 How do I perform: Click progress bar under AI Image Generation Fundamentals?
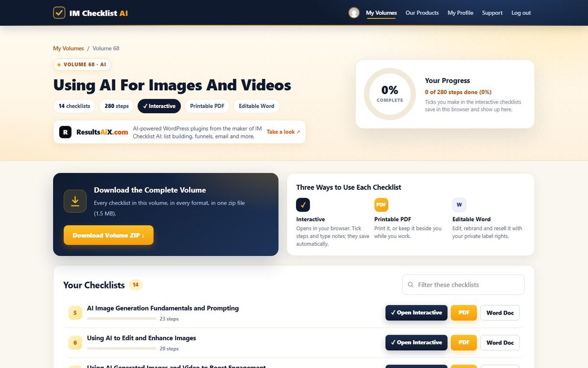point(122,319)
